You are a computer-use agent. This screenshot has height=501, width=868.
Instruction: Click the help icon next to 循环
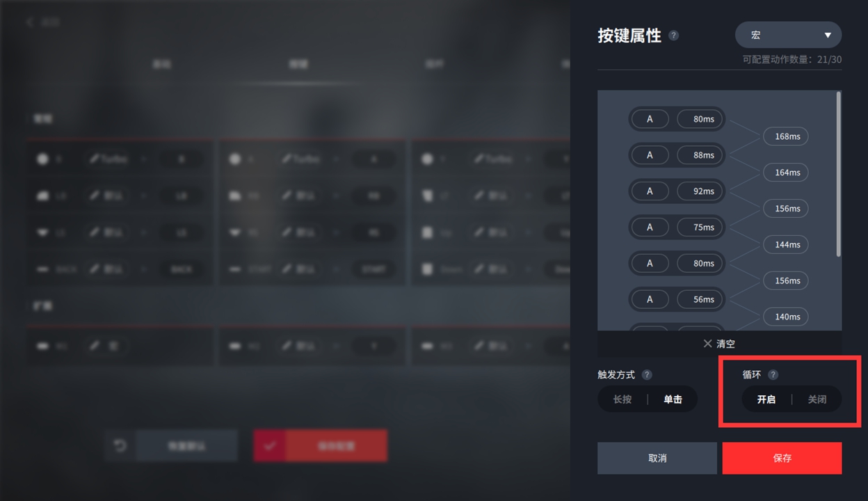click(773, 374)
